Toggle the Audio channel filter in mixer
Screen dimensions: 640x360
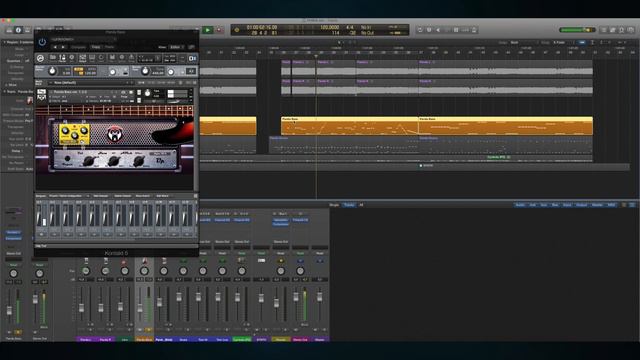[x=520, y=205]
